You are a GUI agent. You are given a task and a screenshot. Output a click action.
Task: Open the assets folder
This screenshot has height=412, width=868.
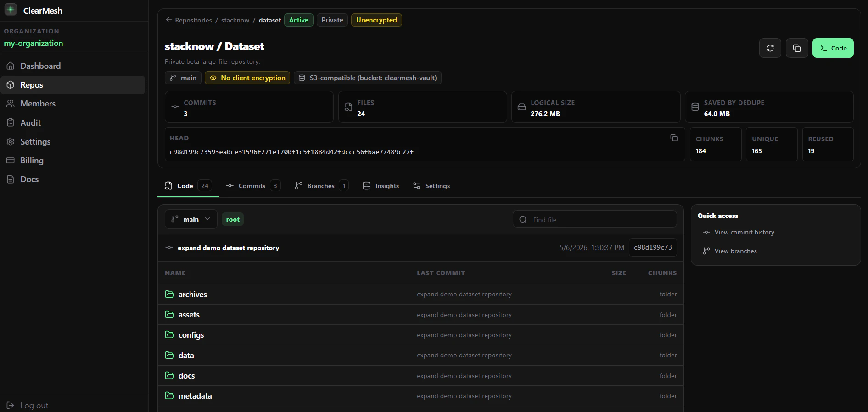[x=189, y=315]
